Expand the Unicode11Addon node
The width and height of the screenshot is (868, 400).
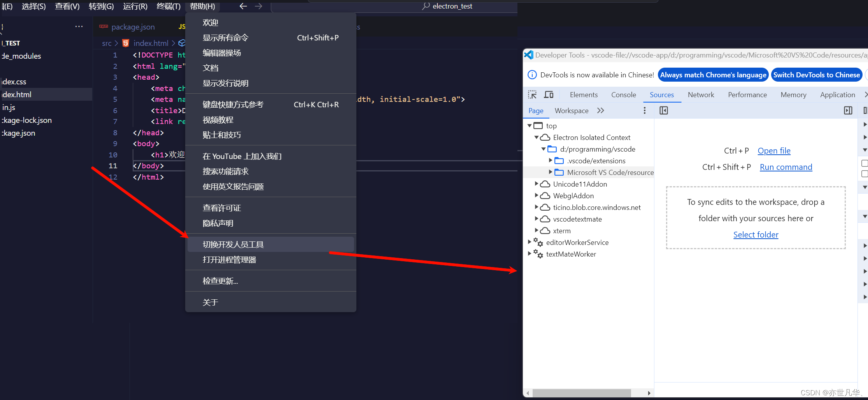(x=537, y=183)
